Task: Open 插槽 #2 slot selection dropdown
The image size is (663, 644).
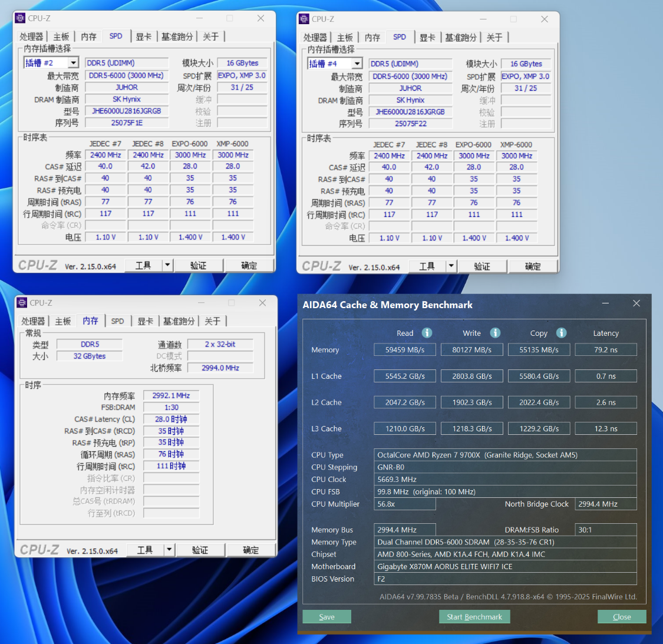Action: click(73, 62)
